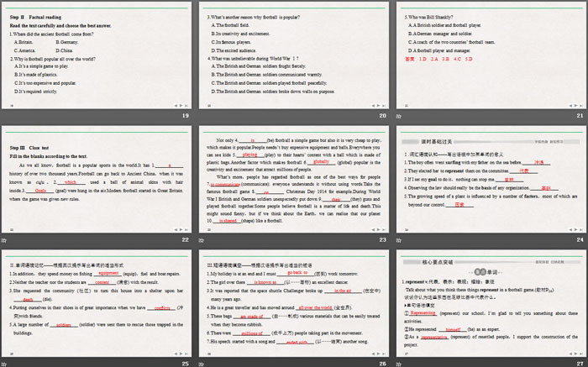Select slide 25 thumbnail with 'equipment' fill-in answers
Screen dimensions: 588x367
pyautogui.click(x=97, y=303)
